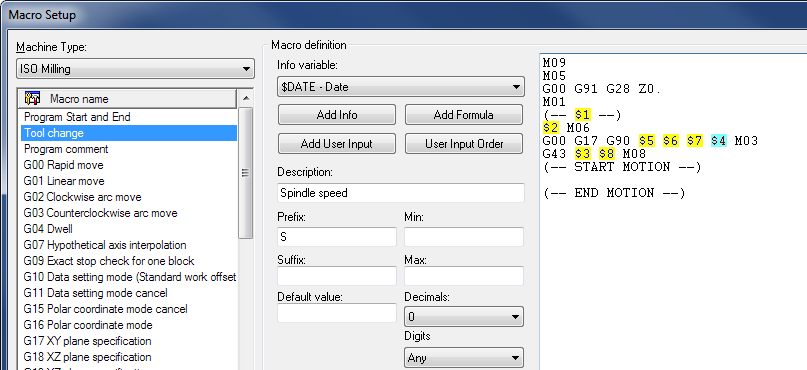Click the M09 line in macro code
The height and width of the screenshot is (370, 807).
pyautogui.click(x=555, y=63)
